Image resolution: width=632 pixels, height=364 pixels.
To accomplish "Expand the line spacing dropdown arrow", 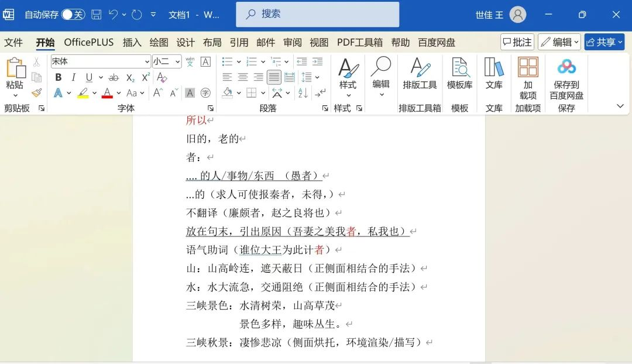I will pyautogui.click(x=318, y=77).
